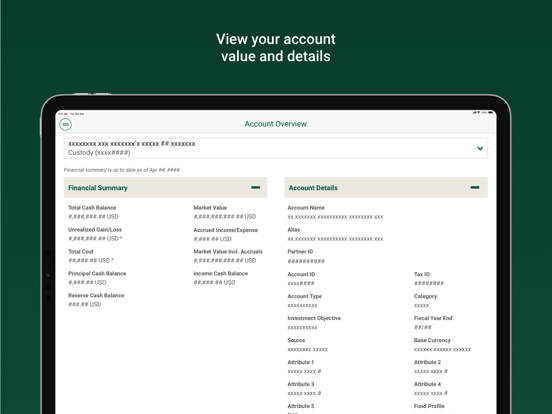The height and width of the screenshot is (414, 552).
Task: Click the Accrued Income/Expense label
Action: 226,230
